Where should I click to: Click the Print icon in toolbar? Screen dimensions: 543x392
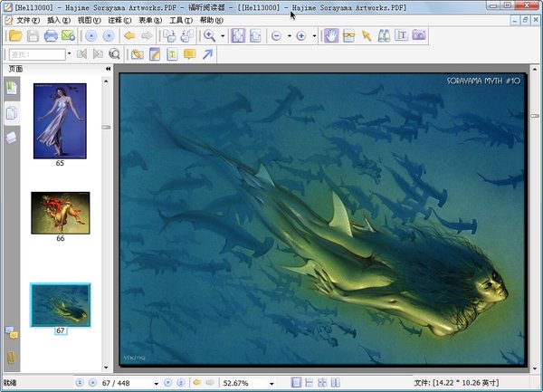(51, 35)
